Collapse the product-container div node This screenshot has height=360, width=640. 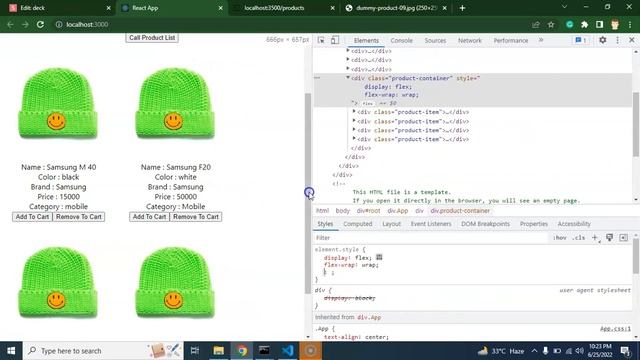click(x=348, y=78)
